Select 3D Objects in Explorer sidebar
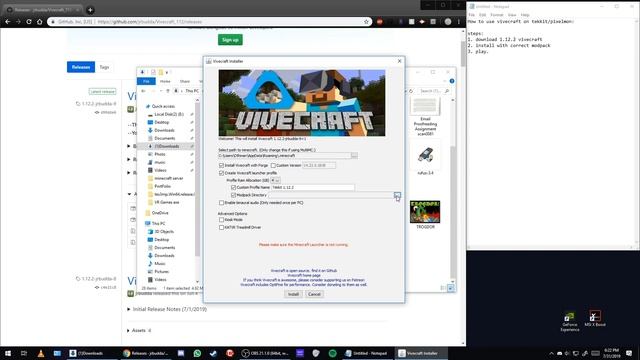The width and height of the screenshot is (640, 360). click(164, 231)
